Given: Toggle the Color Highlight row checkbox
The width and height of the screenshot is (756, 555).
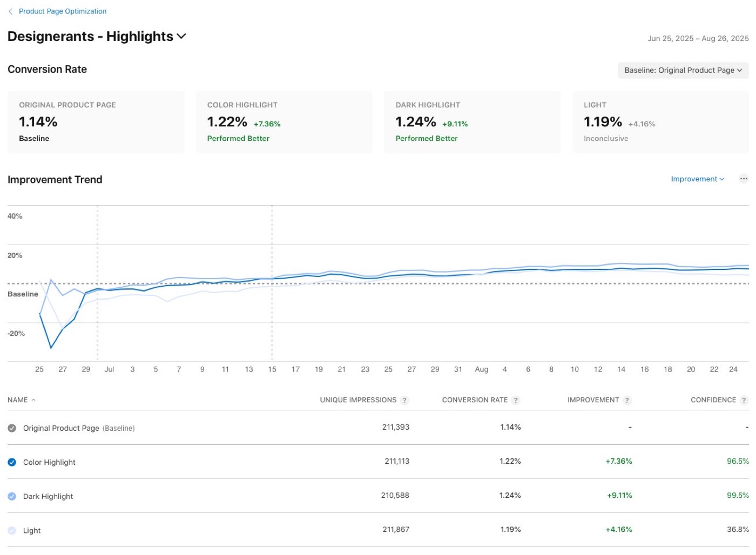Looking at the screenshot, I should (12, 462).
